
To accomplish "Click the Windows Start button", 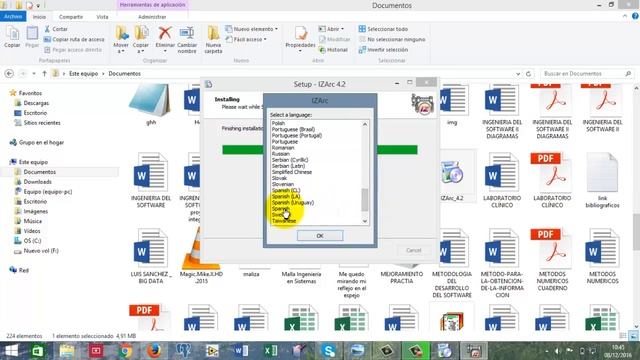I will click(x=11, y=351).
